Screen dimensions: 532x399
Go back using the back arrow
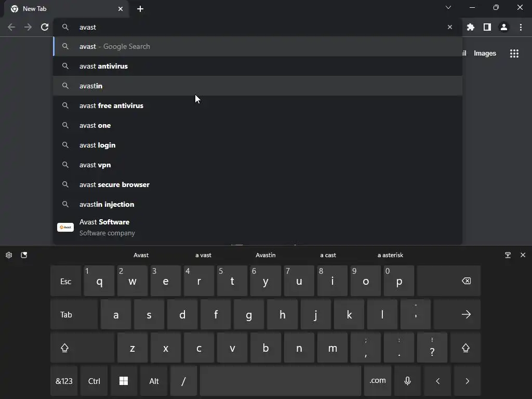11,27
